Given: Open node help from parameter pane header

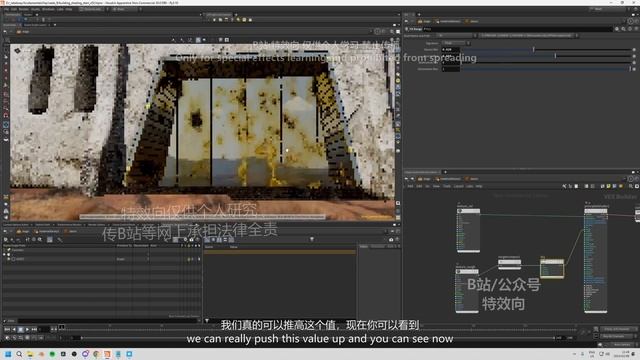Looking at the screenshot, I should (636, 29).
